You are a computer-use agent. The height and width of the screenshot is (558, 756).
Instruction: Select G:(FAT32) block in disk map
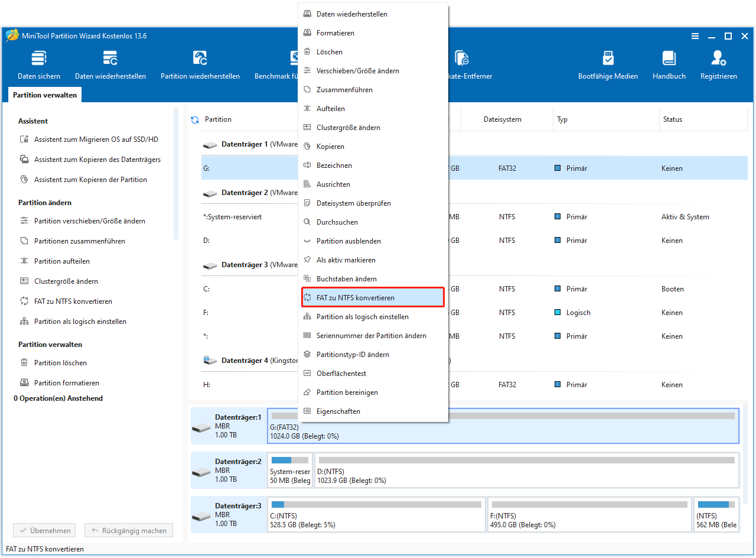[503, 426]
